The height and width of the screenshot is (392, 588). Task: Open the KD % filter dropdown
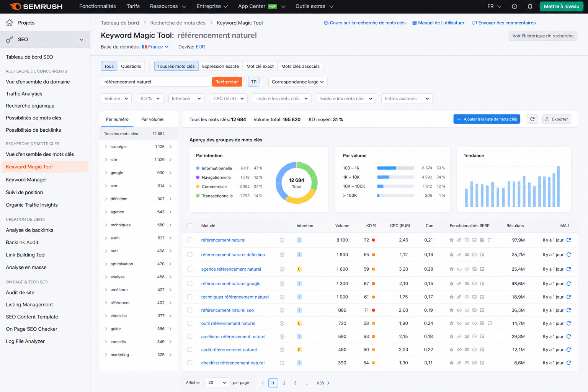click(150, 98)
